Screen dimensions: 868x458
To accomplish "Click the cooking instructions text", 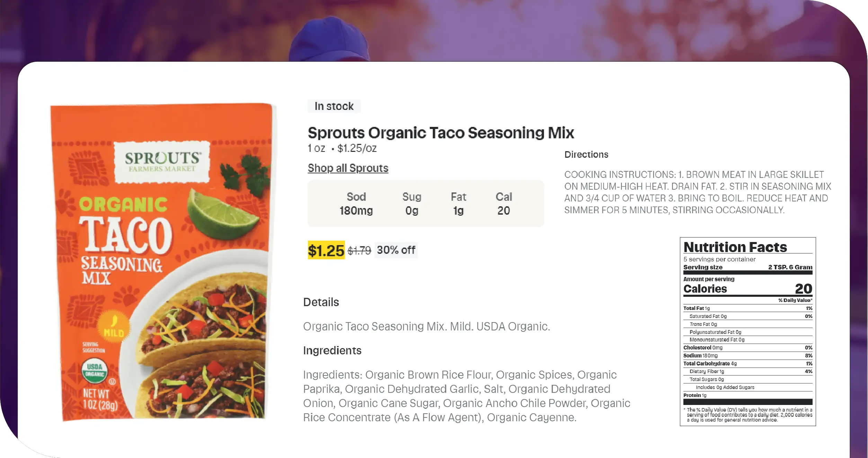I will (697, 192).
